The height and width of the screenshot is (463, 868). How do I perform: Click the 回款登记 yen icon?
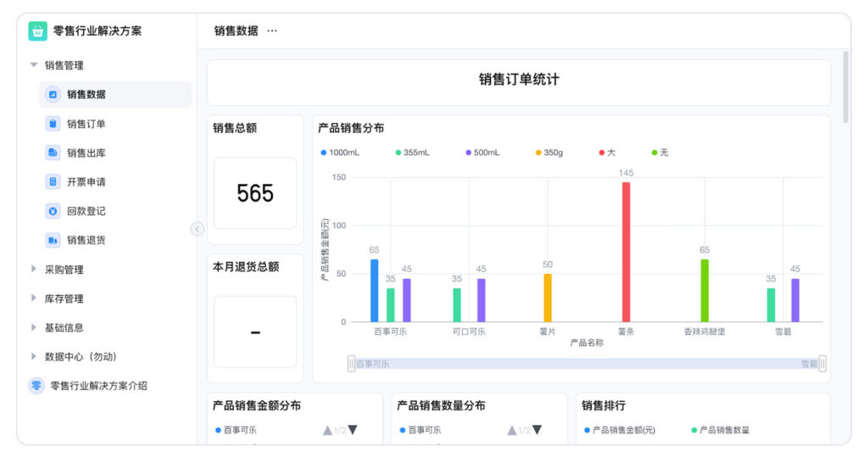click(x=53, y=211)
